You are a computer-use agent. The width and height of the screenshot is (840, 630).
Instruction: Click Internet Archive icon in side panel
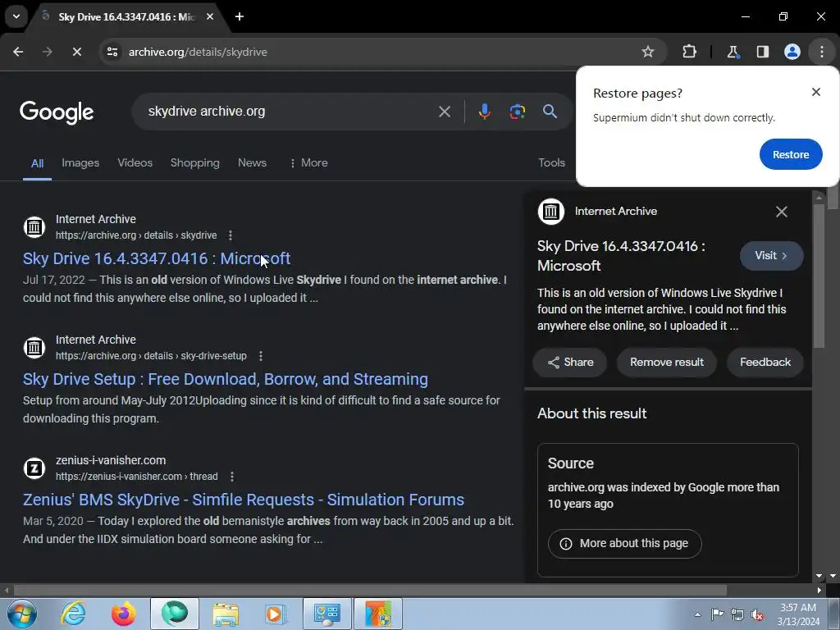click(551, 212)
